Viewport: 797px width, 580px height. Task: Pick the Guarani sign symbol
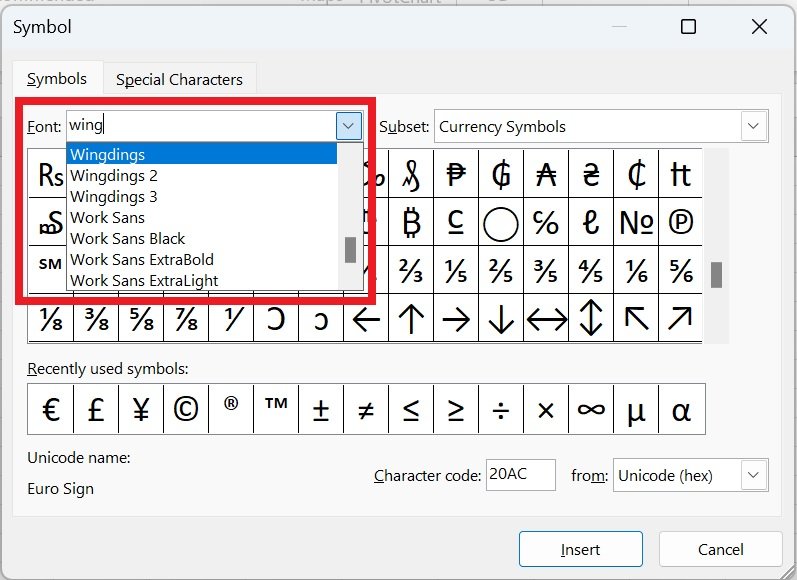[x=501, y=174]
